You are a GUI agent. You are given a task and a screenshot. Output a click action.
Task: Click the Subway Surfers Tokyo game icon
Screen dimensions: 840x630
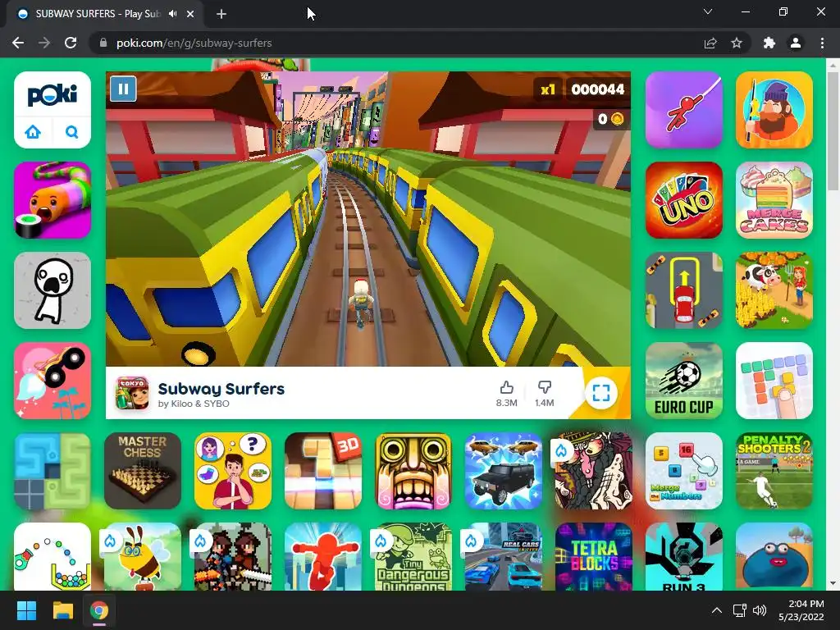point(132,393)
